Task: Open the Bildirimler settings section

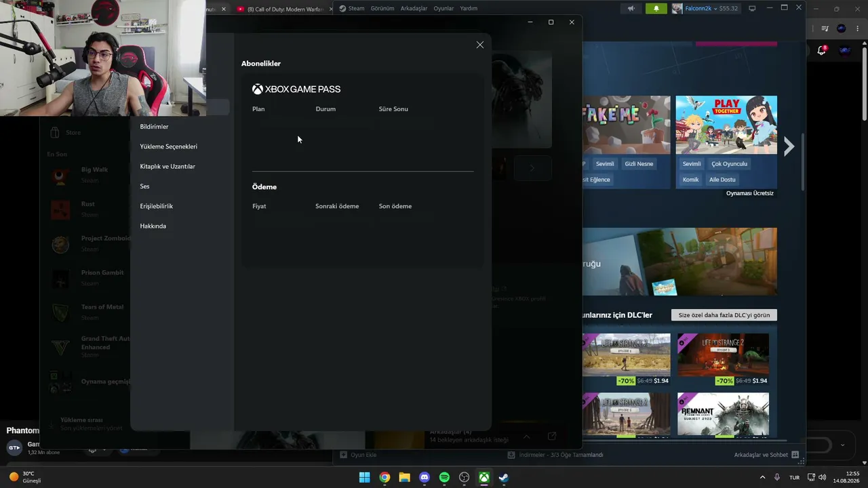Action: pyautogui.click(x=154, y=127)
